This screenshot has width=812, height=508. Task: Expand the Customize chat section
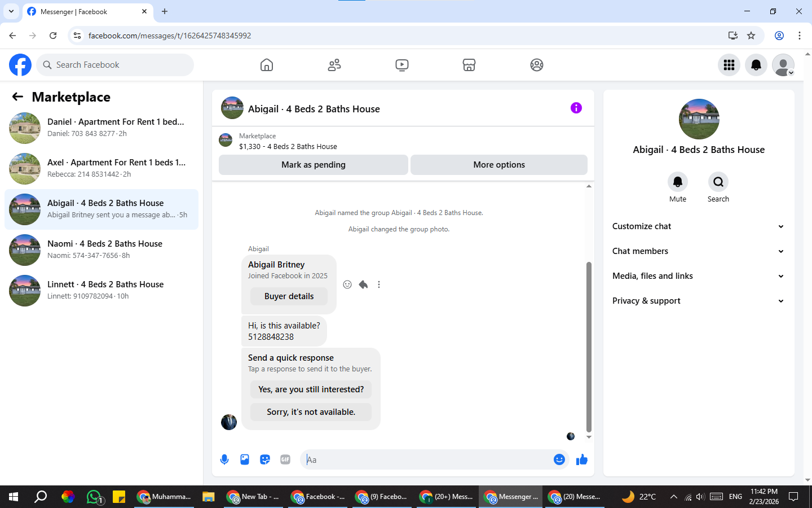pyautogui.click(x=699, y=226)
